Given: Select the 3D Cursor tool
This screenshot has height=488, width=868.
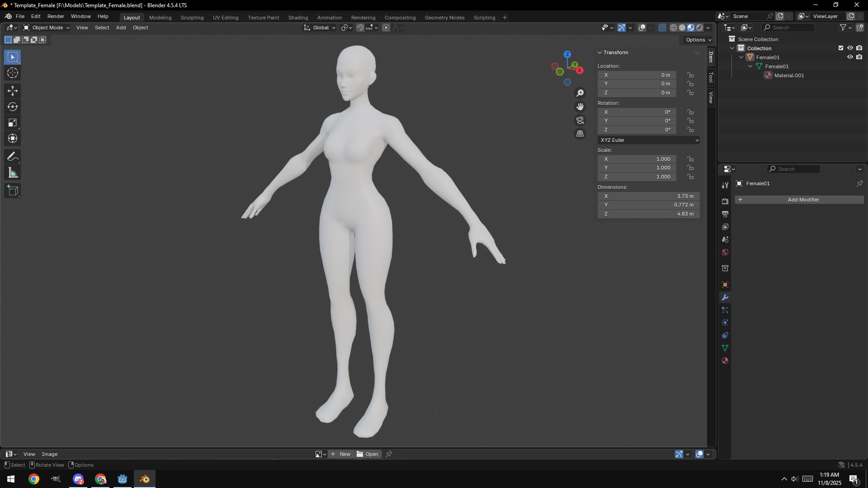Looking at the screenshot, I should pyautogui.click(x=13, y=73).
